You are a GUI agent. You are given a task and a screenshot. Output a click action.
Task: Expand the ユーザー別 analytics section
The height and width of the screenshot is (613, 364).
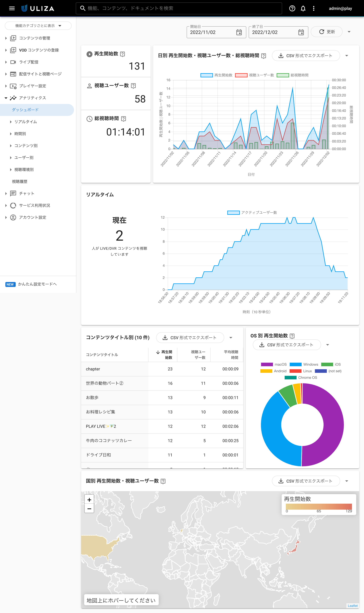point(24,157)
